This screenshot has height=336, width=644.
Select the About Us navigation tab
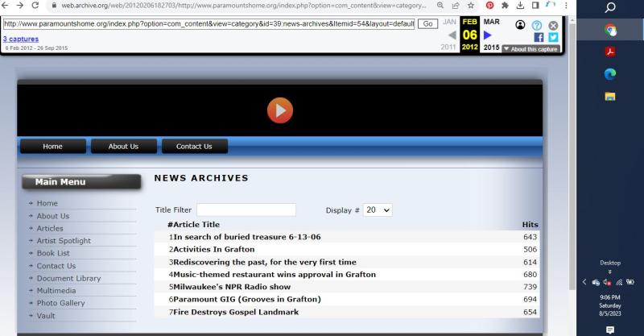(123, 147)
